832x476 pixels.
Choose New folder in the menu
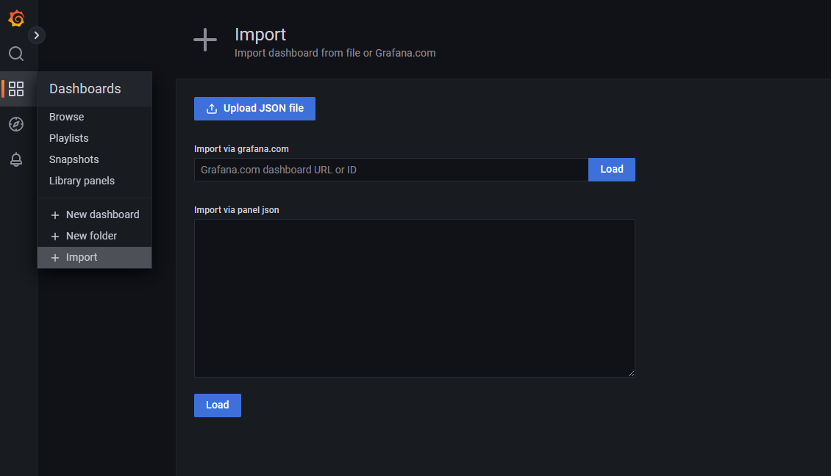pyautogui.click(x=95, y=236)
